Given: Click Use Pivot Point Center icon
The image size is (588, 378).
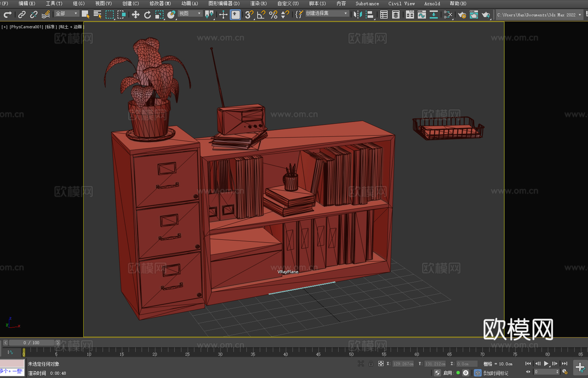Looking at the screenshot, I should pos(210,14).
